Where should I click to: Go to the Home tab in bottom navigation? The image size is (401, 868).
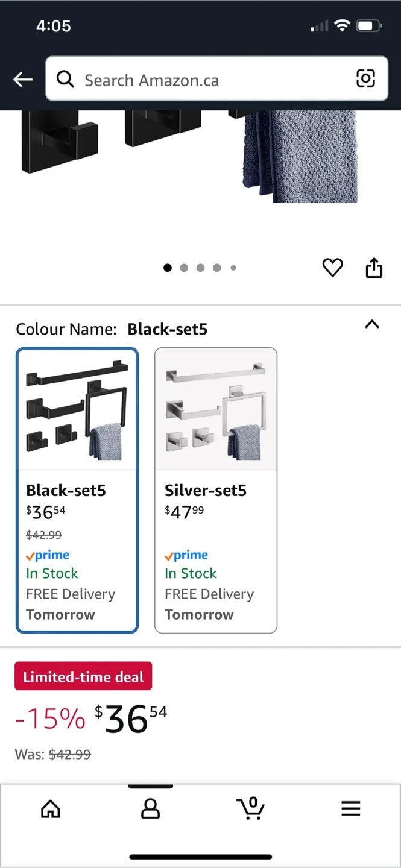[50, 809]
